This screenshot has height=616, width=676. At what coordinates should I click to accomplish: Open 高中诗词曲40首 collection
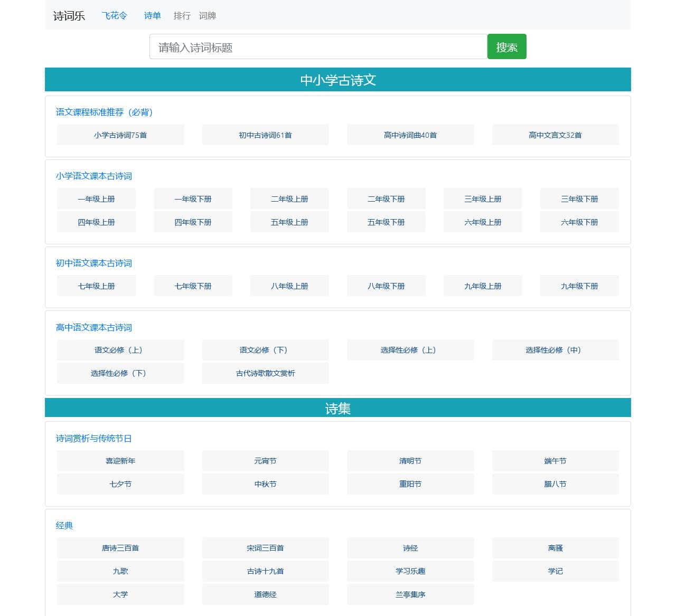[410, 135]
